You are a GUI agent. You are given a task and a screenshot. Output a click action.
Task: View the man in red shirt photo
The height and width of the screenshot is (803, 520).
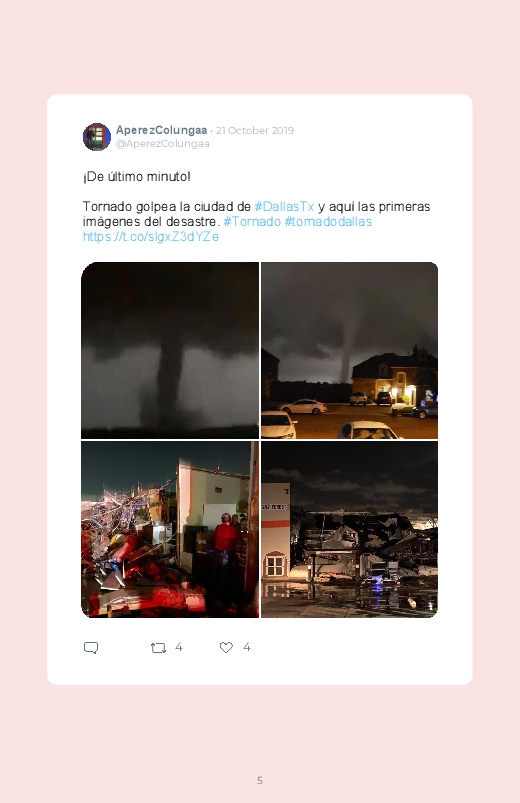pyautogui.click(x=170, y=530)
